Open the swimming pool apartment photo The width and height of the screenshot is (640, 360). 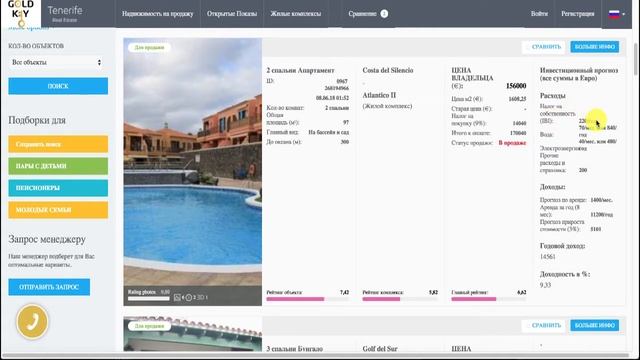point(193,171)
